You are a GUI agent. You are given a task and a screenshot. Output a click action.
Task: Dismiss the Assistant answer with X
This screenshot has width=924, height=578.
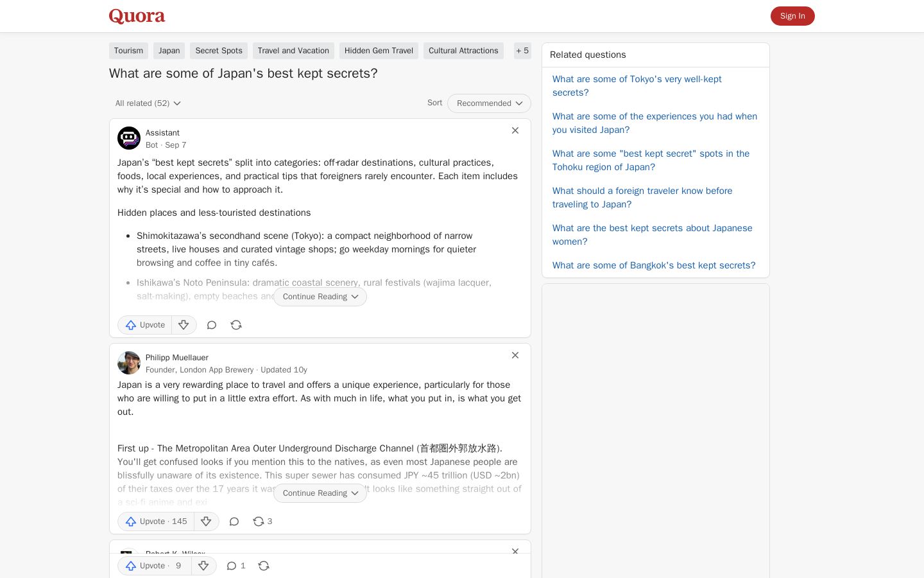515,130
